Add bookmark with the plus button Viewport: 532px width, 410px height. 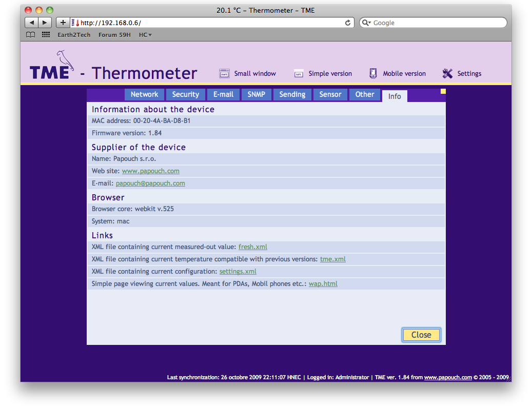click(x=63, y=23)
